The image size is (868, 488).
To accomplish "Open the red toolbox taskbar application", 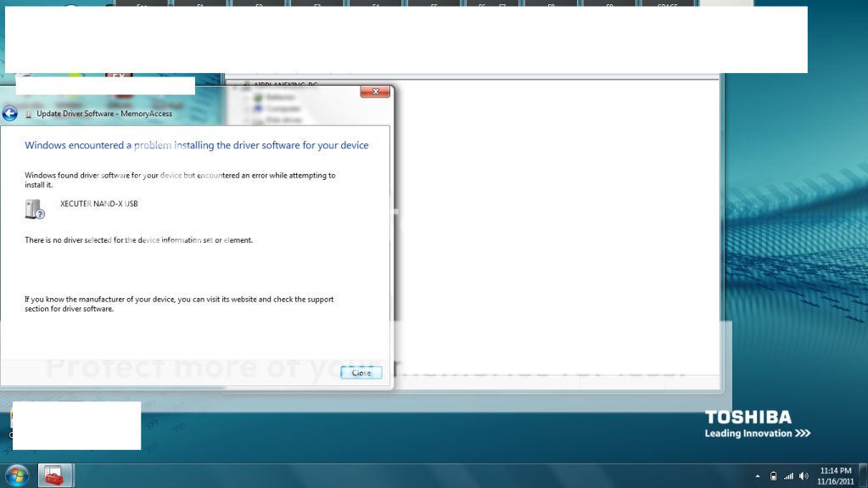I will click(x=55, y=476).
